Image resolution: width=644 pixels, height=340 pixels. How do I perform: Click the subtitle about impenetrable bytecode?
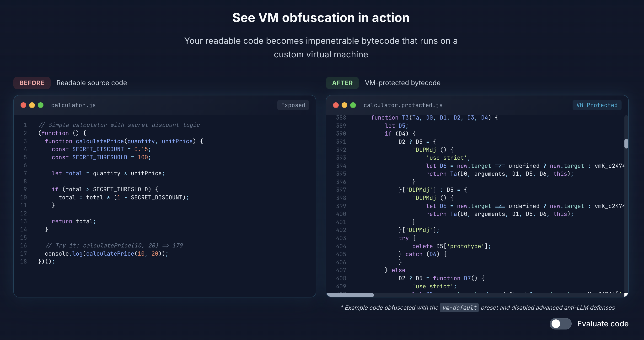(x=321, y=48)
